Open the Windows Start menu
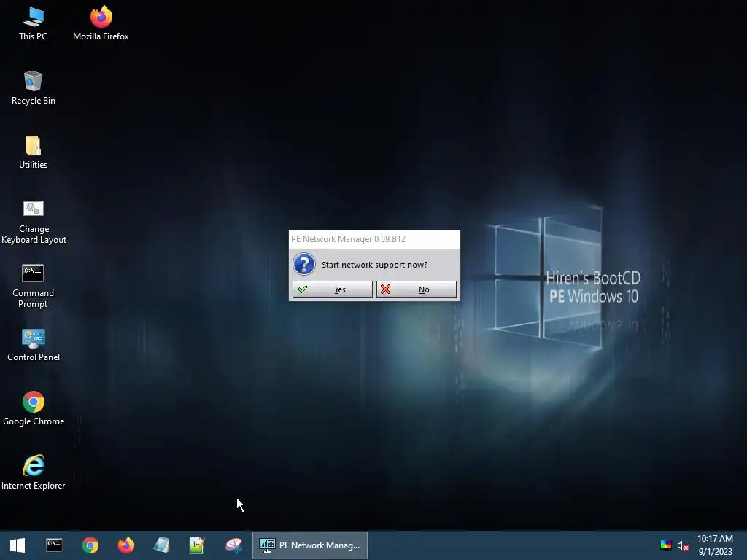This screenshot has height=560, width=747. [18, 545]
